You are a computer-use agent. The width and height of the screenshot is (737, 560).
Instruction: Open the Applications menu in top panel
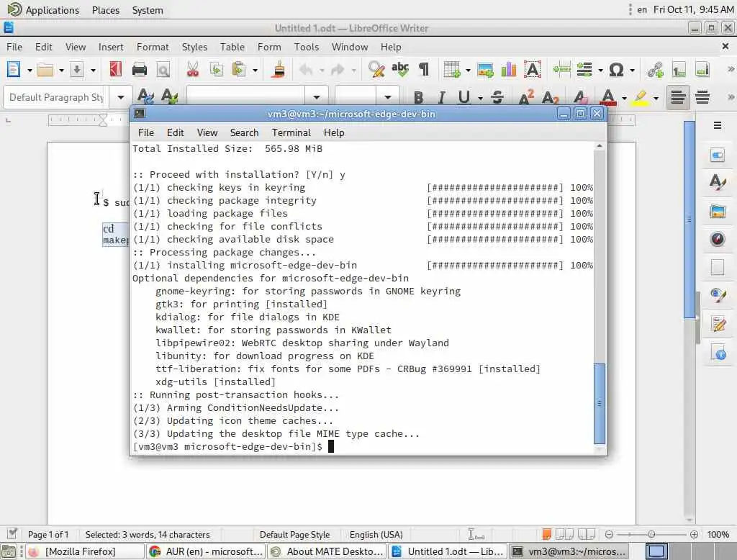click(x=44, y=10)
